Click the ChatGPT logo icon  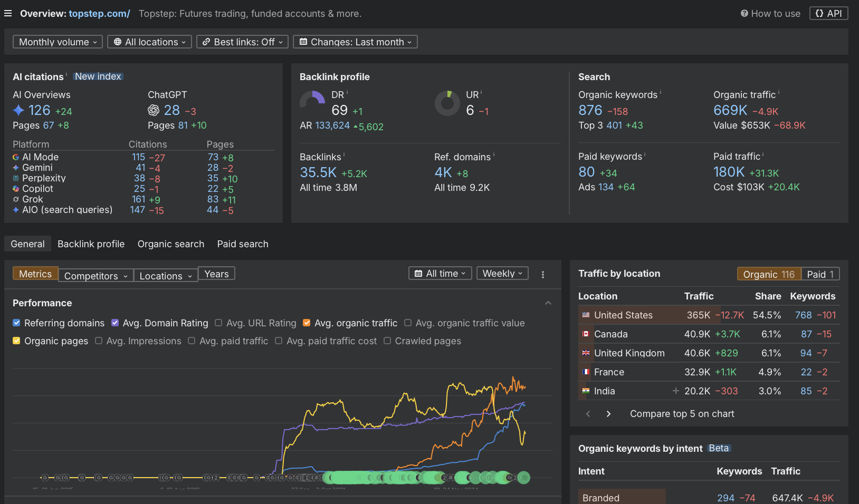[x=154, y=110]
